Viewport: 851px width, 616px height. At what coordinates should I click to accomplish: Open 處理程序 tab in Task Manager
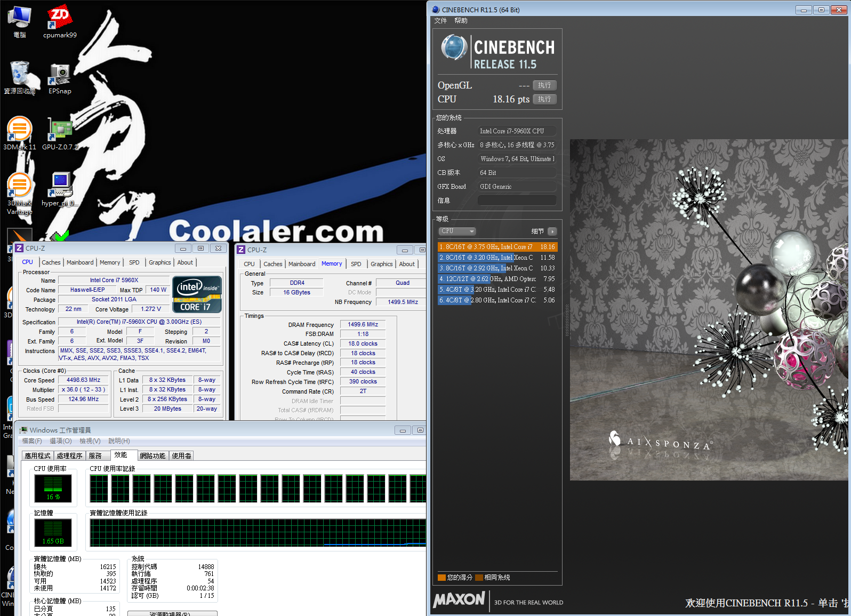[69, 456]
